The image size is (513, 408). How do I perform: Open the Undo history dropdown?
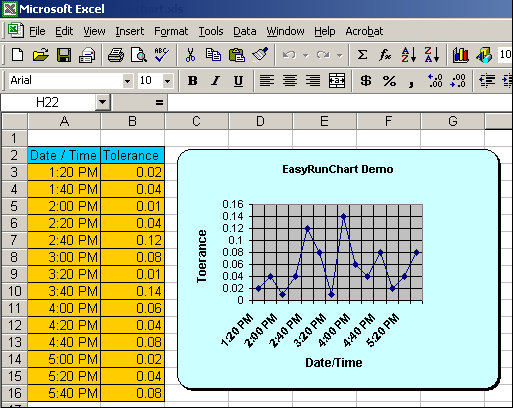[x=306, y=55]
